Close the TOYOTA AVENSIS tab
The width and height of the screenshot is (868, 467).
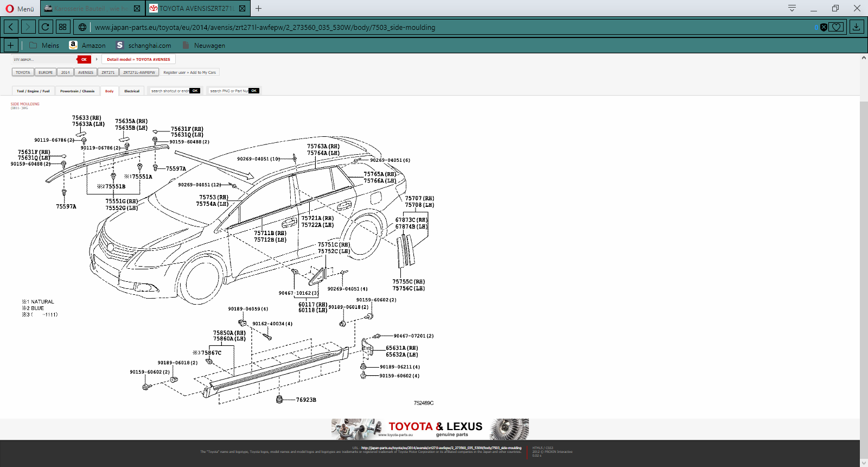coord(242,8)
